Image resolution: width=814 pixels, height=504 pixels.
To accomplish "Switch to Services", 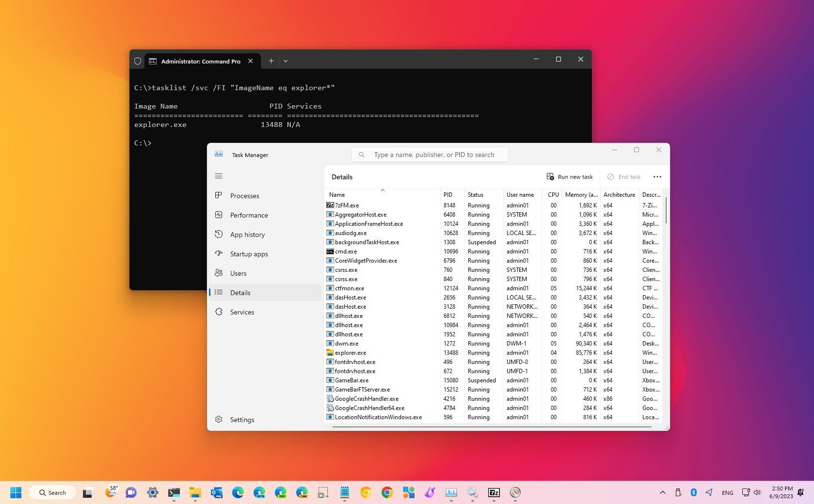I will point(242,312).
